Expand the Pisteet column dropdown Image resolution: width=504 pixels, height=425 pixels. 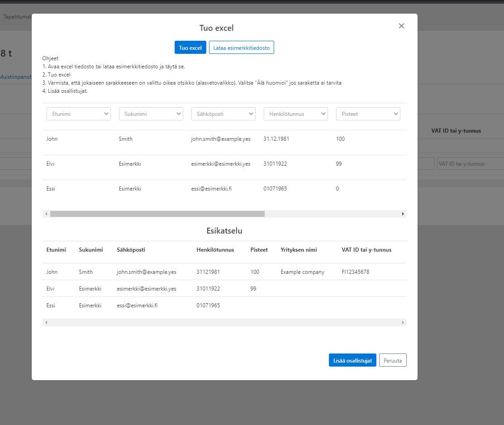pos(368,114)
